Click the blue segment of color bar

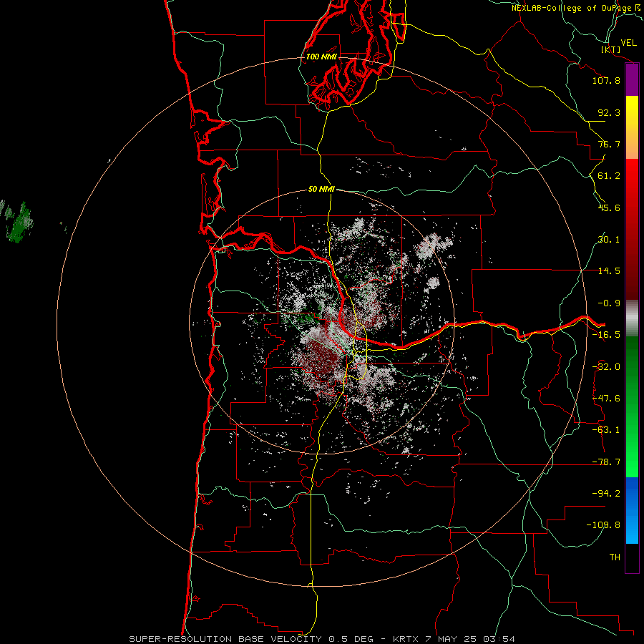click(632, 510)
